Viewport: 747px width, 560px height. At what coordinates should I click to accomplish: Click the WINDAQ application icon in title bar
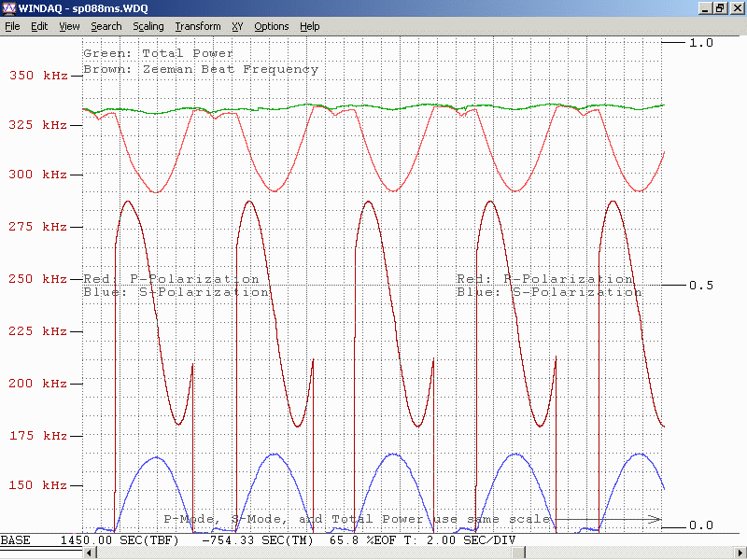pyautogui.click(x=8, y=7)
